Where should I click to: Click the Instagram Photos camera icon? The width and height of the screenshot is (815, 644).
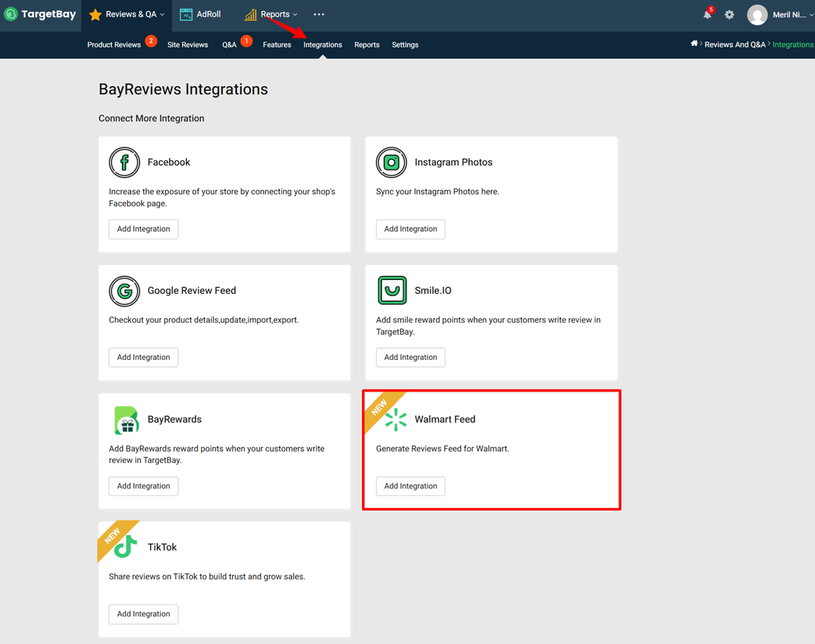(x=392, y=162)
